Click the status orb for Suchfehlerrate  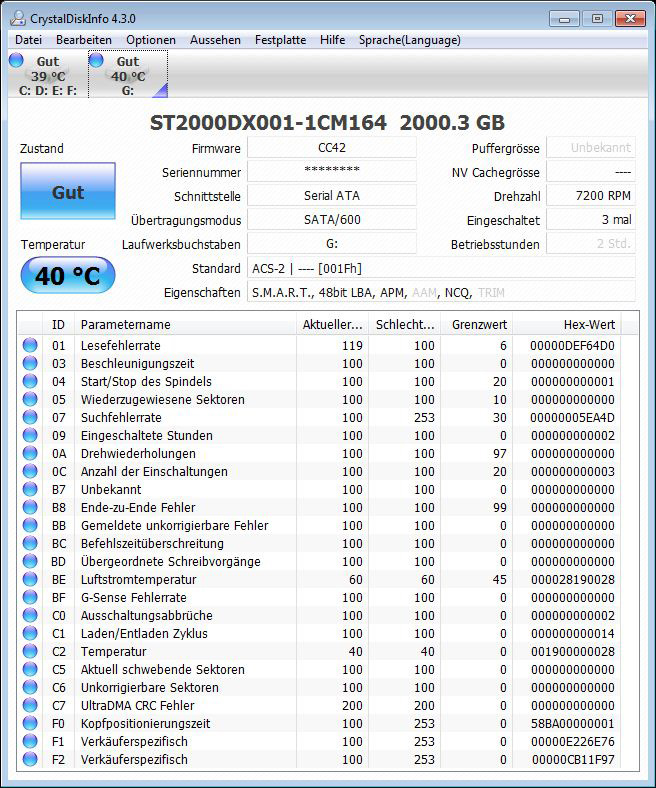[30, 417]
